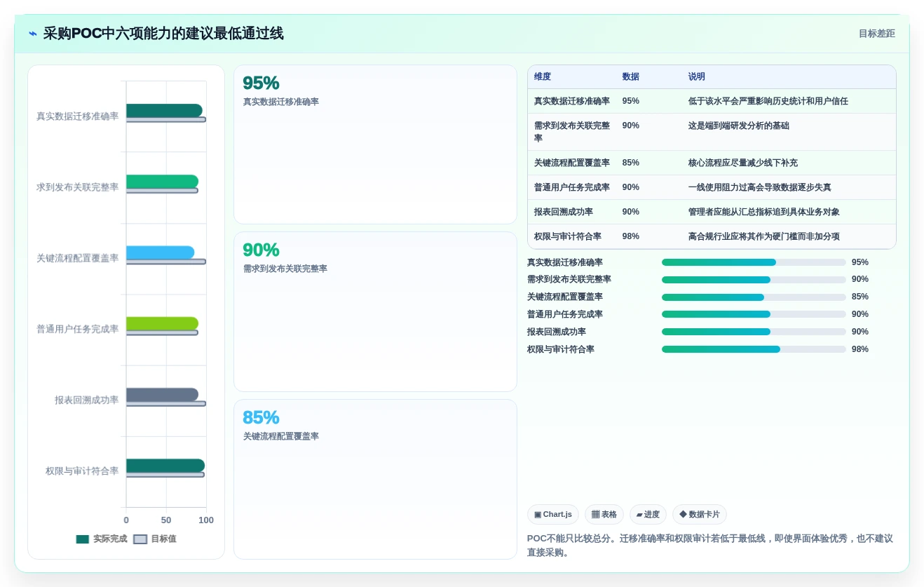924x587 pixels.
Task: Click the dark green 权限与审计符合率 chart bar
Action: pyautogui.click(x=165, y=466)
